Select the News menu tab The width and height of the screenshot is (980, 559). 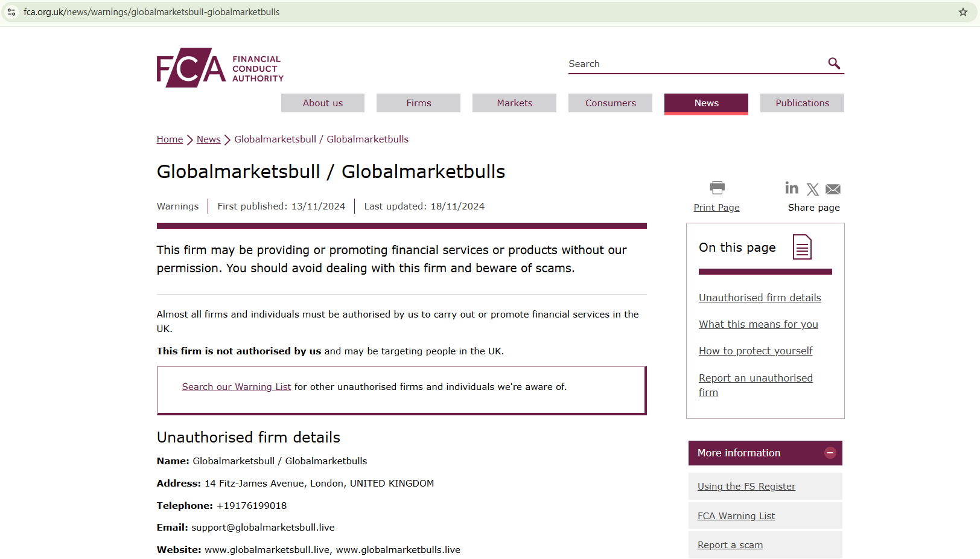coord(707,103)
